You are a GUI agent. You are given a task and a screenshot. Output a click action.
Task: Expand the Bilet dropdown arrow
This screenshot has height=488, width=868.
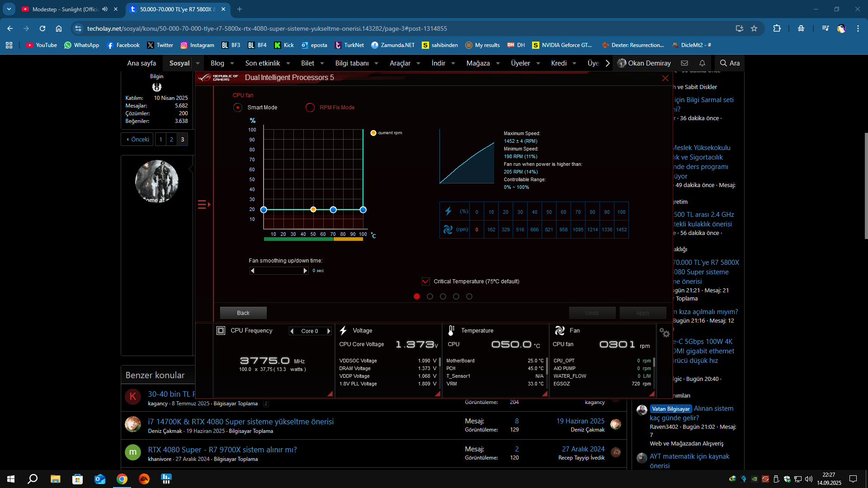point(322,63)
